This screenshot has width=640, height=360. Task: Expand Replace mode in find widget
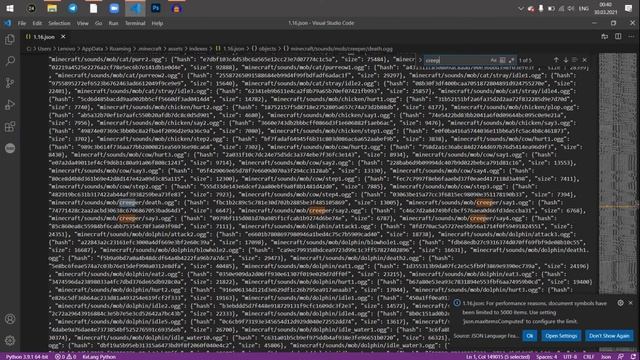click(x=420, y=60)
